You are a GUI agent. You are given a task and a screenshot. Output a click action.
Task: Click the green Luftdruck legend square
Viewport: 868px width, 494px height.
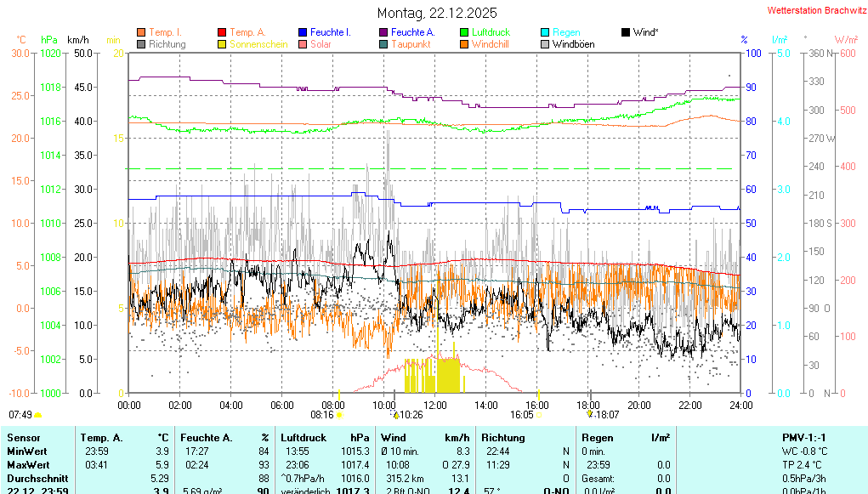pyautogui.click(x=464, y=32)
